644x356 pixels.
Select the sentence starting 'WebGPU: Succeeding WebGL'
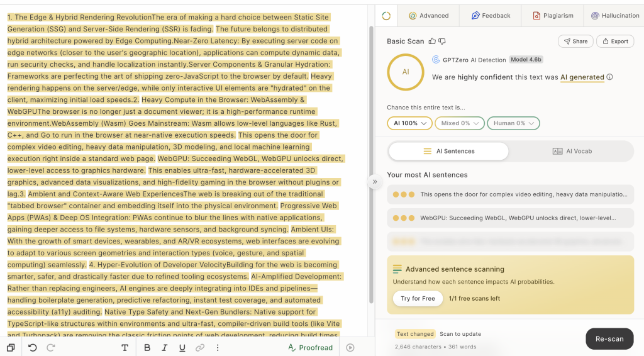pos(511,218)
